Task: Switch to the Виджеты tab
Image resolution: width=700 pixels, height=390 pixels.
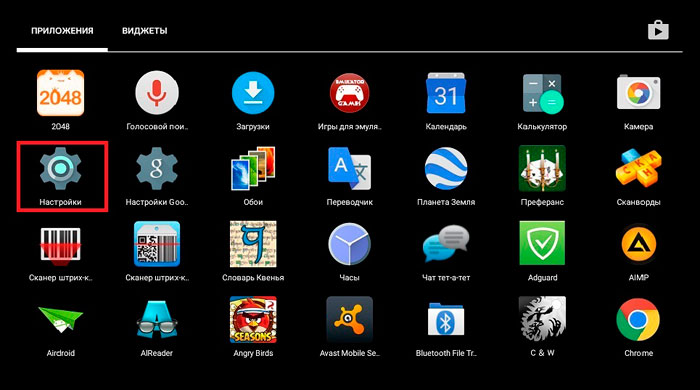Action: coord(145,31)
